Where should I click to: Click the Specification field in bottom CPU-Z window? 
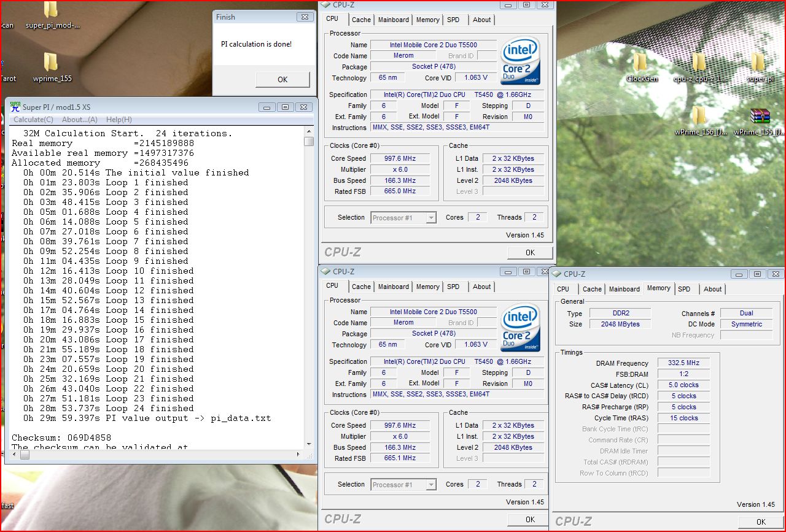(457, 361)
